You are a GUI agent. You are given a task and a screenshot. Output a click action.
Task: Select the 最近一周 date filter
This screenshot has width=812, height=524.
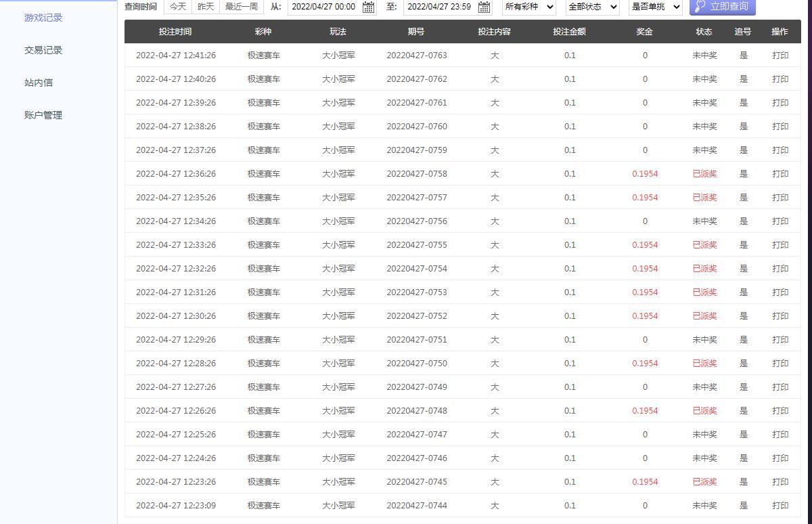pyautogui.click(x=242, y=7)
